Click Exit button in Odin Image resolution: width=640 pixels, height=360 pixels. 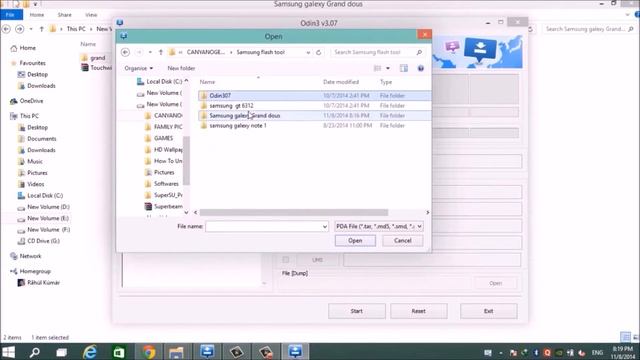(489, 311)
